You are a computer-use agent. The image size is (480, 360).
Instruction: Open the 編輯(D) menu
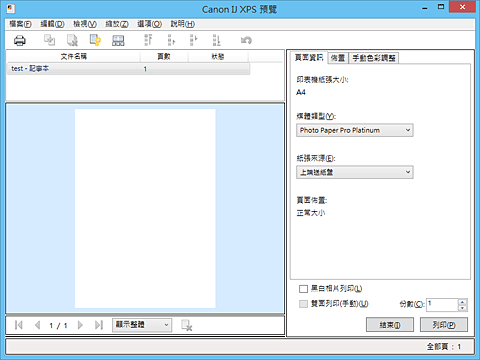click(52, 24)
